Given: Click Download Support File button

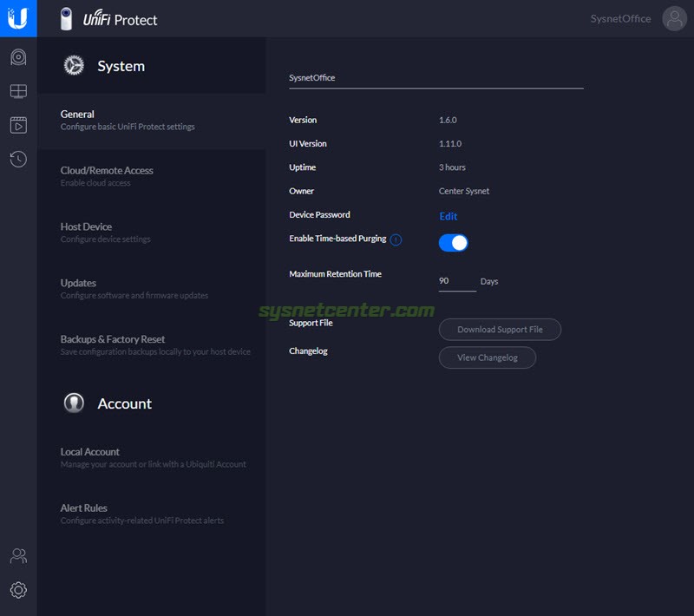Looking at the screenshot, I should [x=500, y=329].
